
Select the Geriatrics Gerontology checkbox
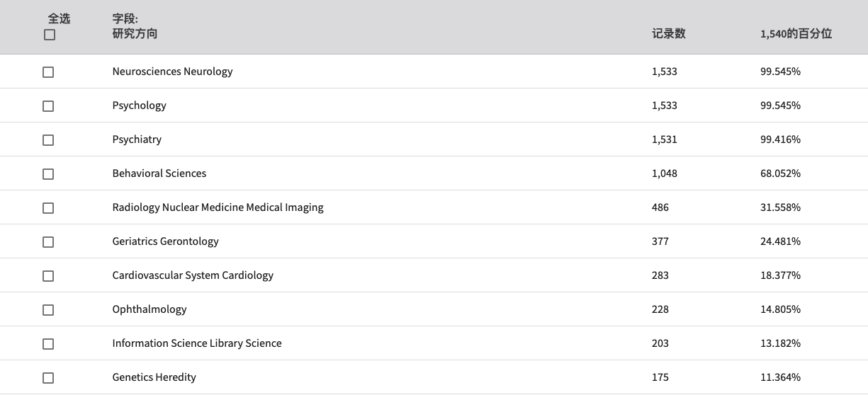pyautogui.click(x=48, y=242)
